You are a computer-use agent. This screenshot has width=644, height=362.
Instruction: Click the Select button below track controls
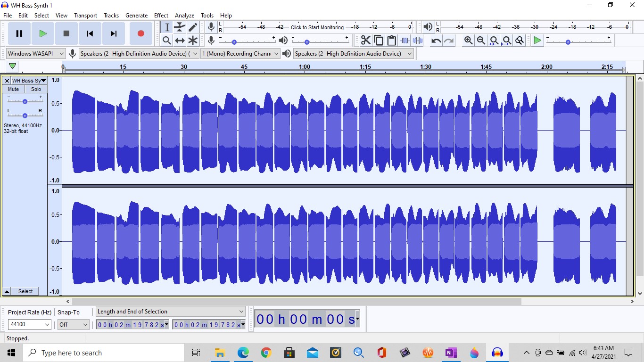coord(25,291)
